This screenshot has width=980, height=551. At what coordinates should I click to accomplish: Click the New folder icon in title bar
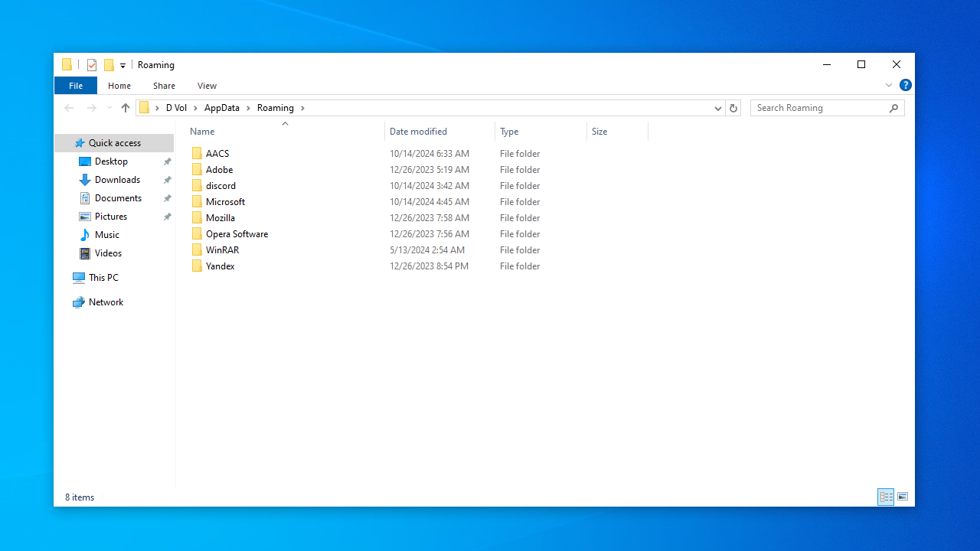[x=109, y=65]
